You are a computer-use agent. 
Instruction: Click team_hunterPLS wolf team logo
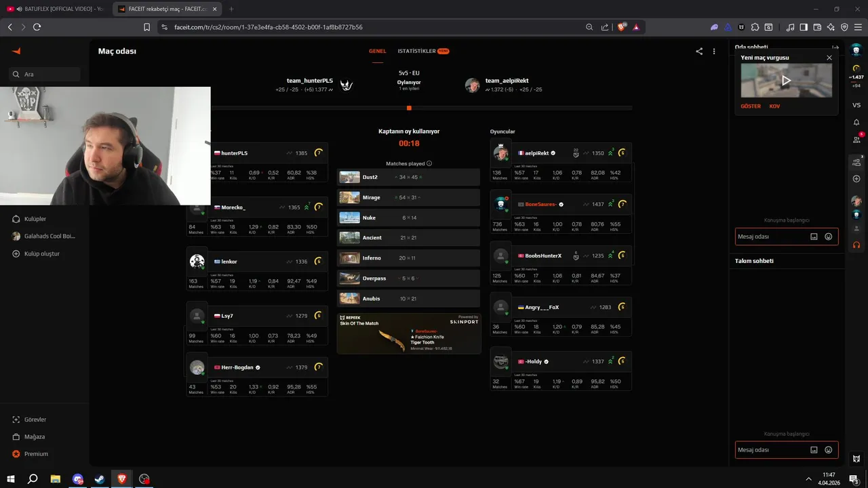coord(347,85)
